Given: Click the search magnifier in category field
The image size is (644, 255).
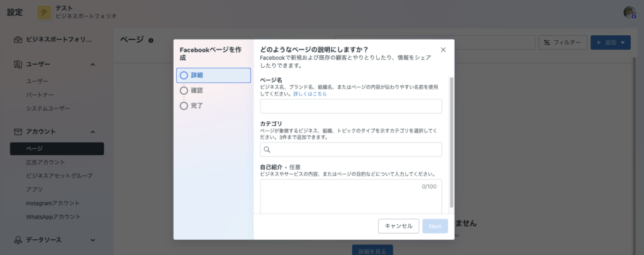Looking at the screenshot, I should [x=267, y=149].
